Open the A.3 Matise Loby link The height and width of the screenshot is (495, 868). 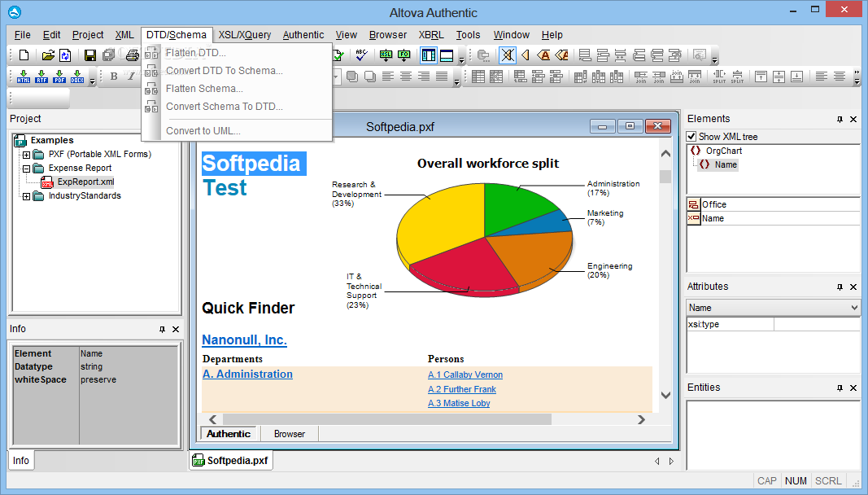click(459, 403)
